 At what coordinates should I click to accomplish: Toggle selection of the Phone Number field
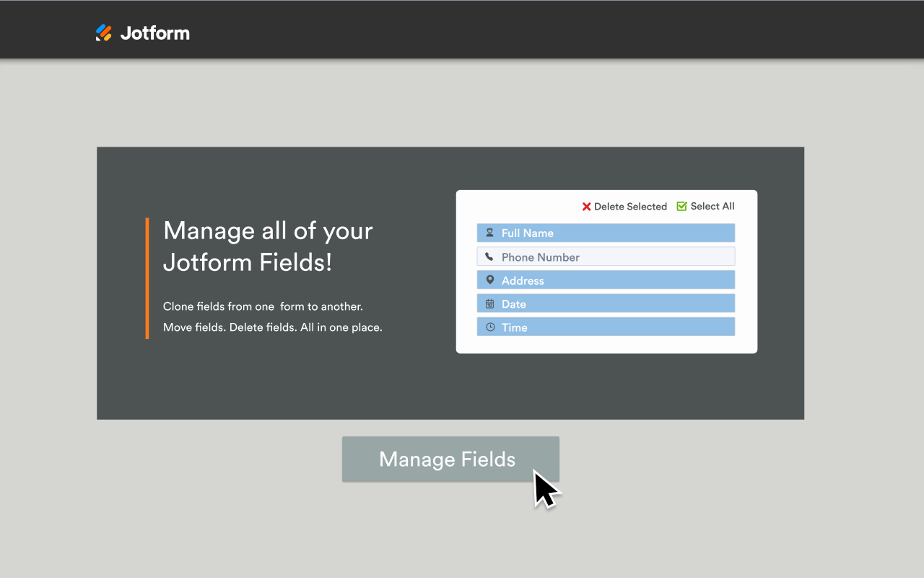tap(605, 256)
